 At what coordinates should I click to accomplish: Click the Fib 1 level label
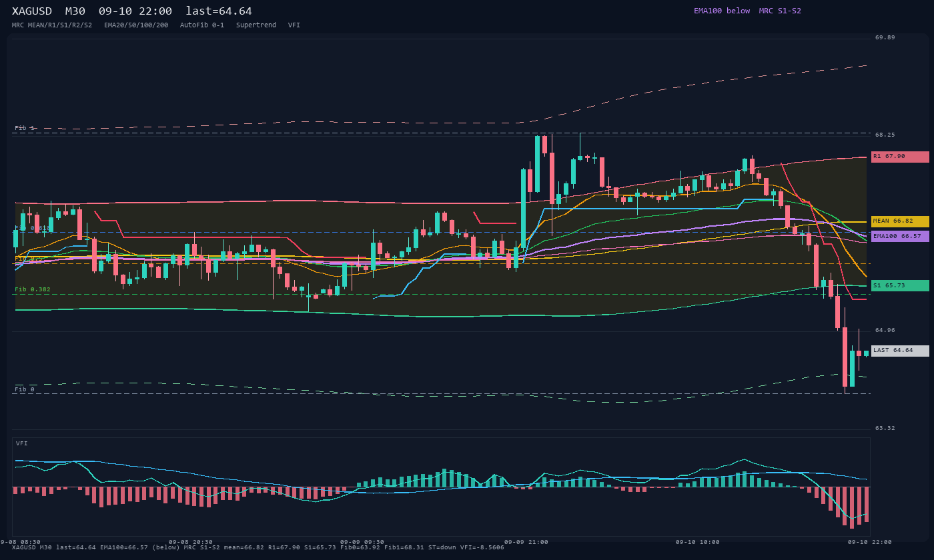click(x=25, y=128)
